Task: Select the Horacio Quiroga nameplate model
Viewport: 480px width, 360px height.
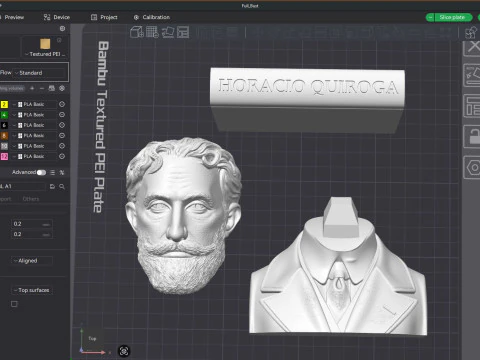Action: coord(307,100)
